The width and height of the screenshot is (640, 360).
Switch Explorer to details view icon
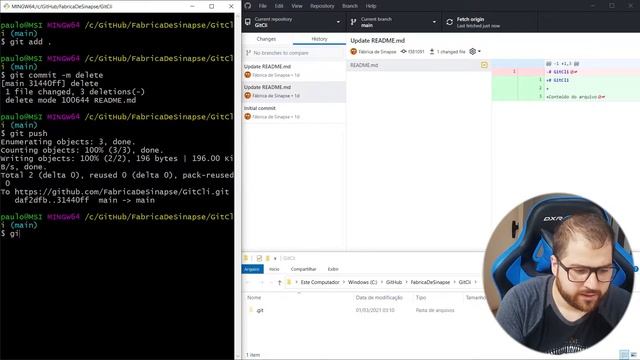click(x=624, y=354)
